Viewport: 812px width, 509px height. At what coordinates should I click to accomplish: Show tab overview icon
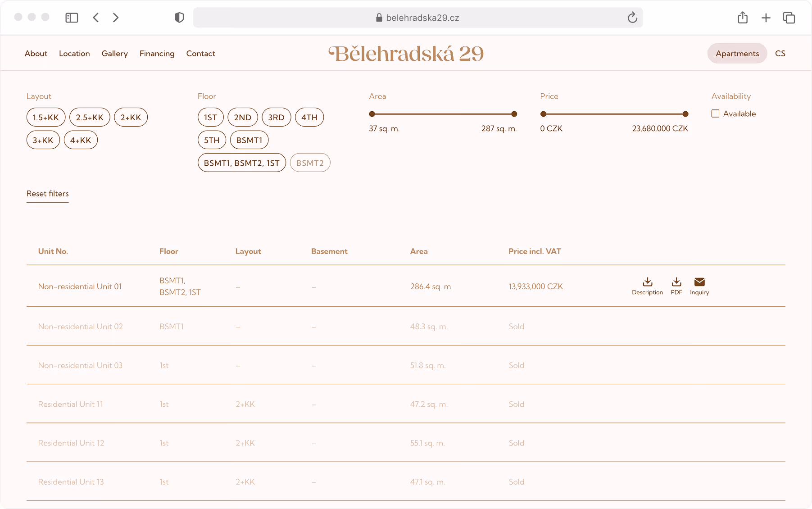[x=789, y=18]
